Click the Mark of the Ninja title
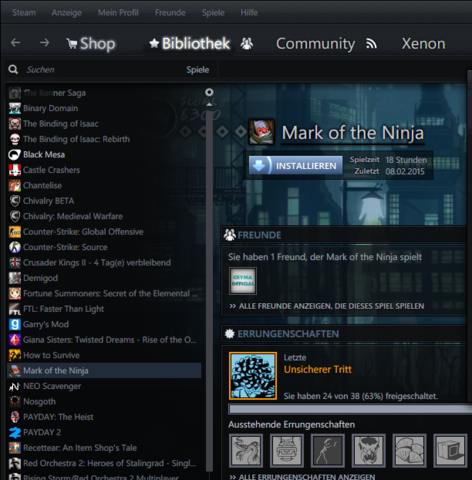472x480 pixels. click(353, 133)
